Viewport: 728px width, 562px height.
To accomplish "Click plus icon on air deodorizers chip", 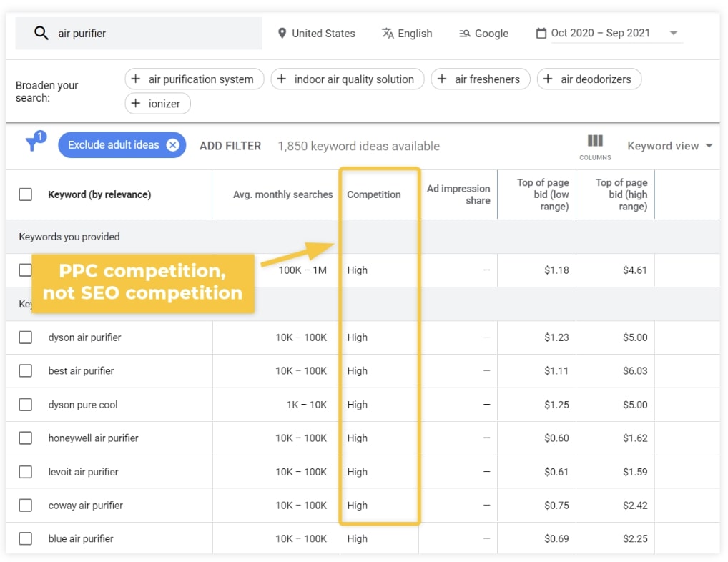I will 548,79.
